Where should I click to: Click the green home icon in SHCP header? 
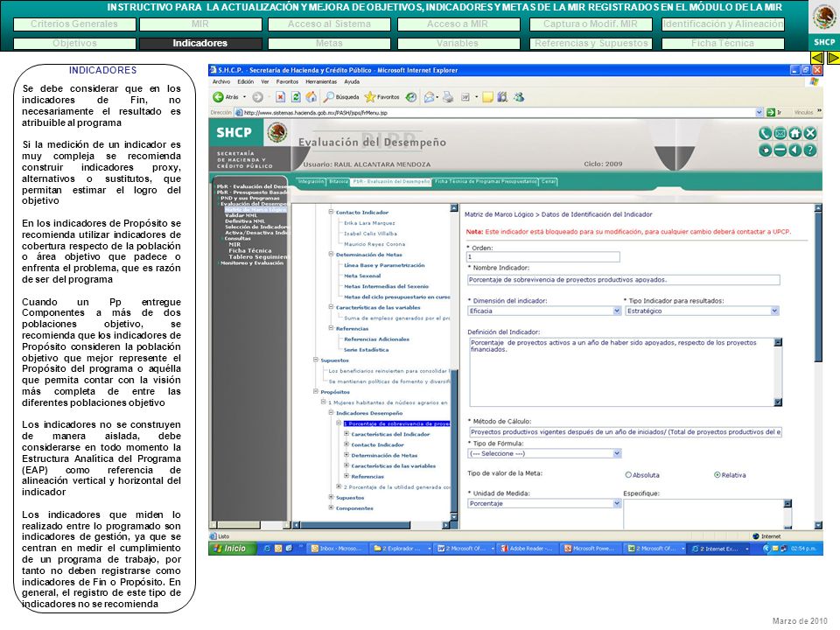click(x=795, y=133)
